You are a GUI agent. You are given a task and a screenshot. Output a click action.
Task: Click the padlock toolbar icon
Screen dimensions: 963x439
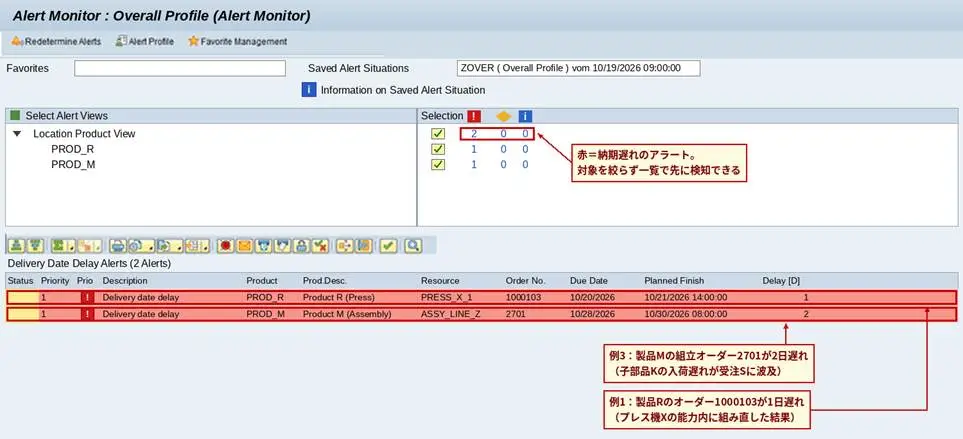pos(300,246)
